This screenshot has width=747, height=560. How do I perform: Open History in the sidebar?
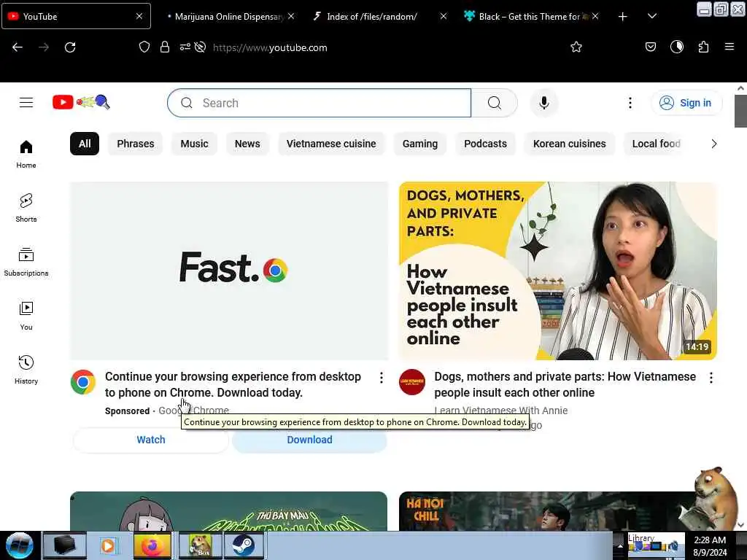pos(26,370)
